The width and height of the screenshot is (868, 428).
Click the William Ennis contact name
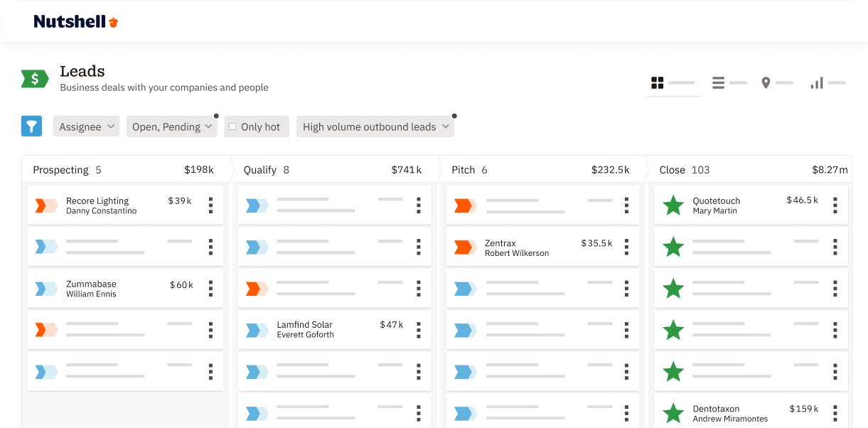[x=91, y=294]
